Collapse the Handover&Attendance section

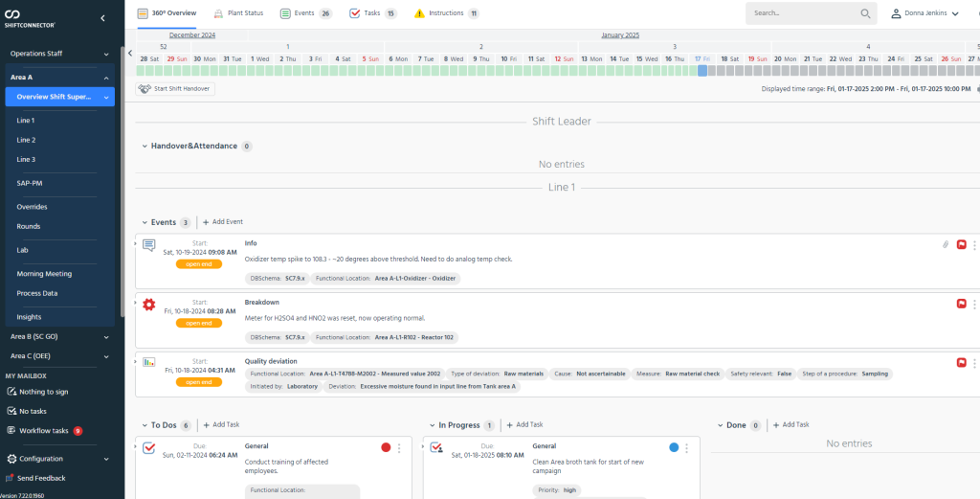(x=145, y=147)
